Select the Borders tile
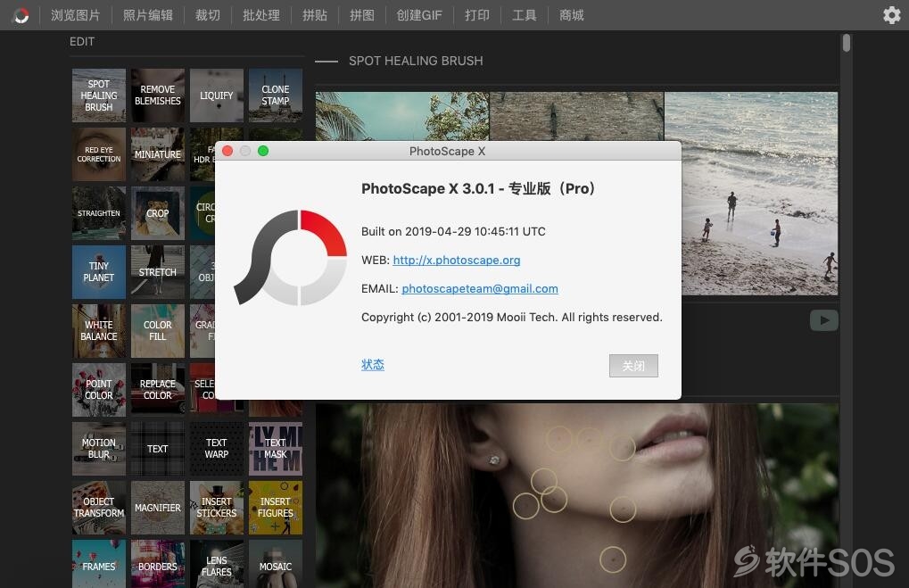Screen dimensions: 909x588 [158, 564]
